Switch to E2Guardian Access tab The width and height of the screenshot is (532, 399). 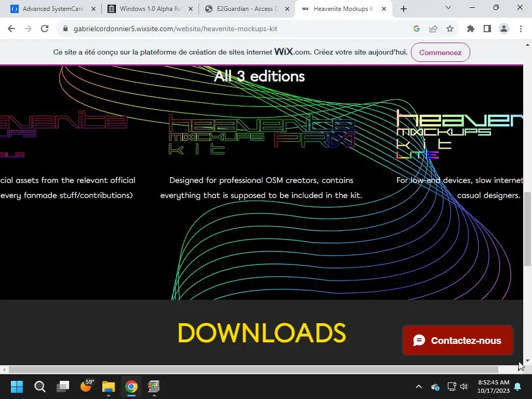pos(247,9)
